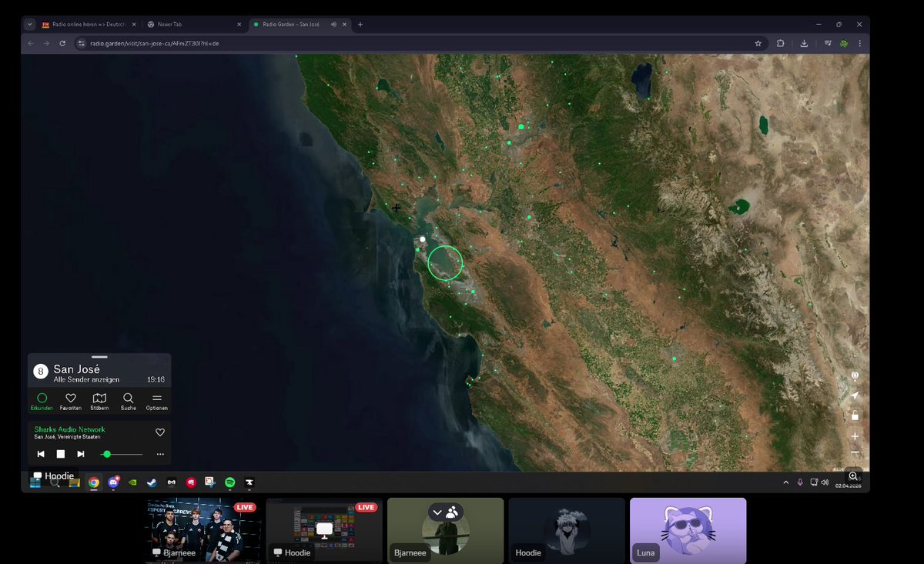Open the three-dot more menu in player
The width and height of the screenshot is (924, 564).
[160, 454]
